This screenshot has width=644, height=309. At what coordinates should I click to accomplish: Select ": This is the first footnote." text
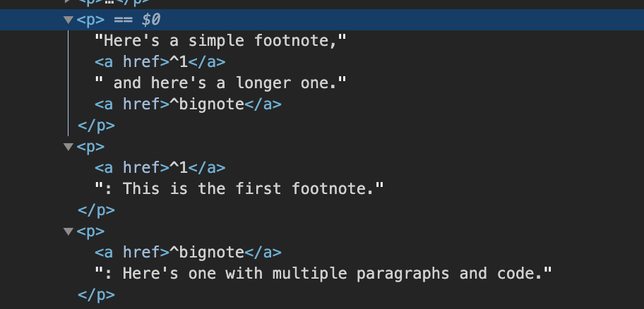point(239,189)
